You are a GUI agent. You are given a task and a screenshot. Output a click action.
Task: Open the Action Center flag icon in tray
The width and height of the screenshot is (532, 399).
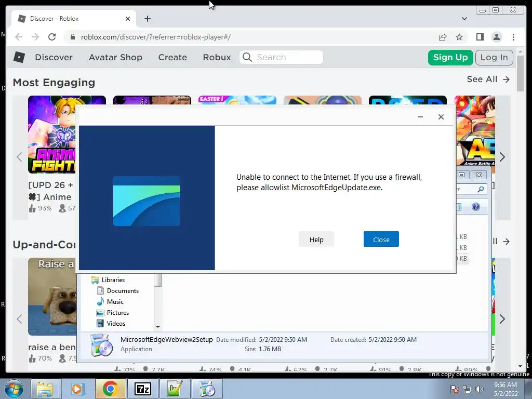(x=455, y=389)
